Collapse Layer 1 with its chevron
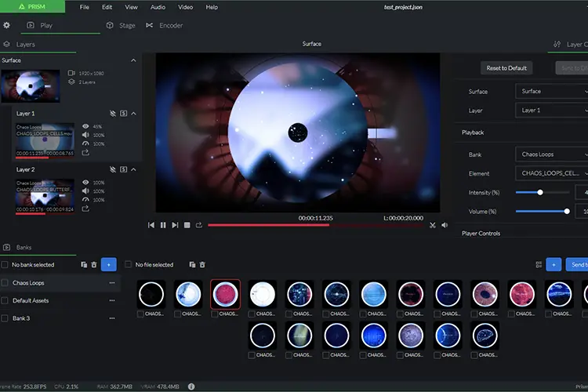 (134, 113)
